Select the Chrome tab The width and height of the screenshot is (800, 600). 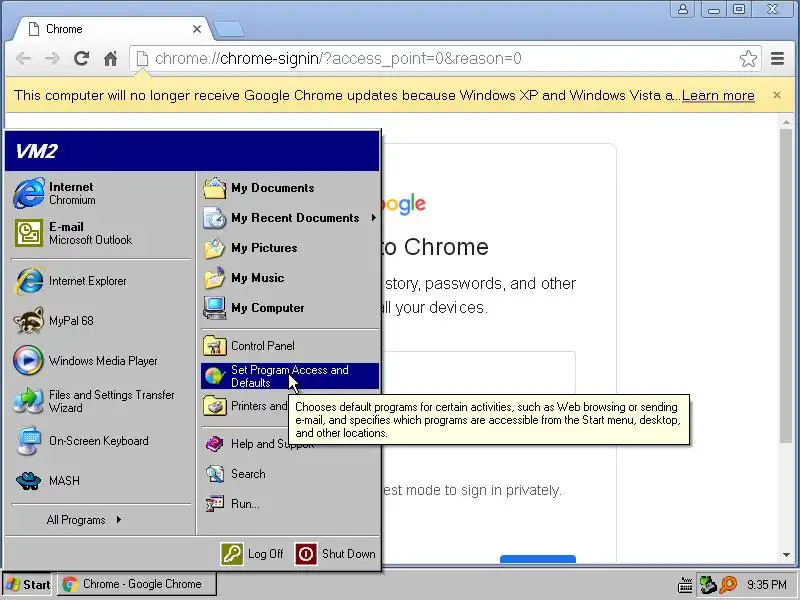[x=112, y=29]
